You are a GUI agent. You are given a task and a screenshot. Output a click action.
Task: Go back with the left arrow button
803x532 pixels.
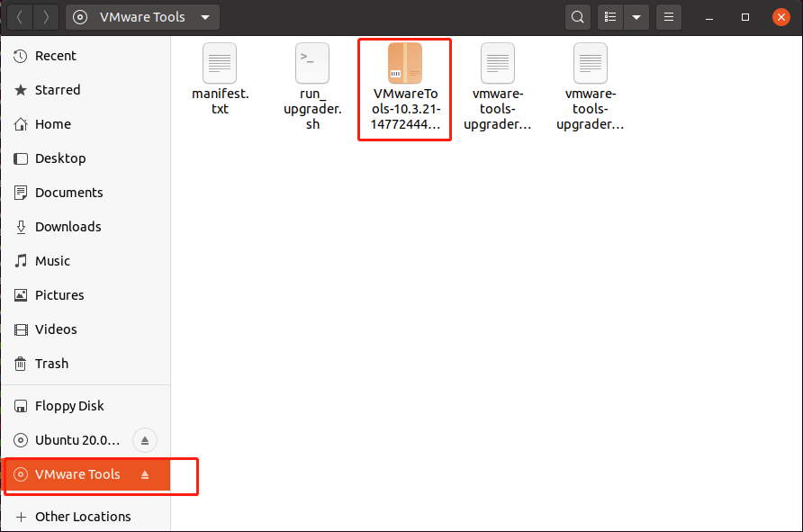20,17
